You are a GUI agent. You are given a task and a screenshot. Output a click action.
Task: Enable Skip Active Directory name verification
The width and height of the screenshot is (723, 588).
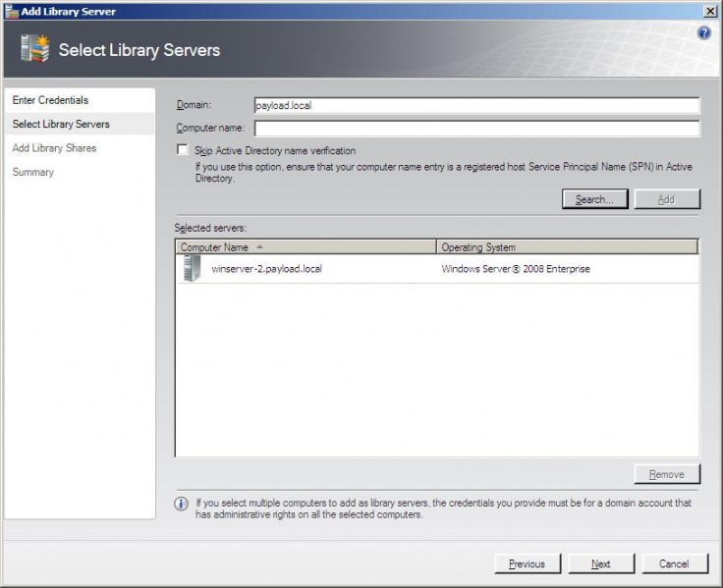click(x=182, y=150)
